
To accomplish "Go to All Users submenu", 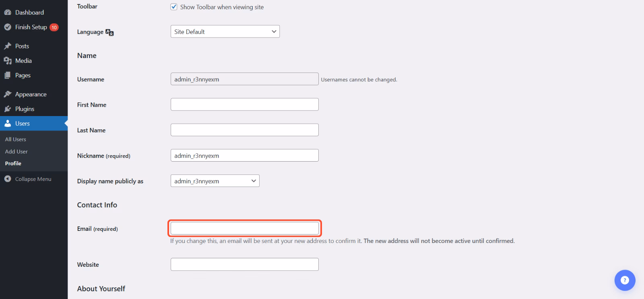I will click(15, 139).
